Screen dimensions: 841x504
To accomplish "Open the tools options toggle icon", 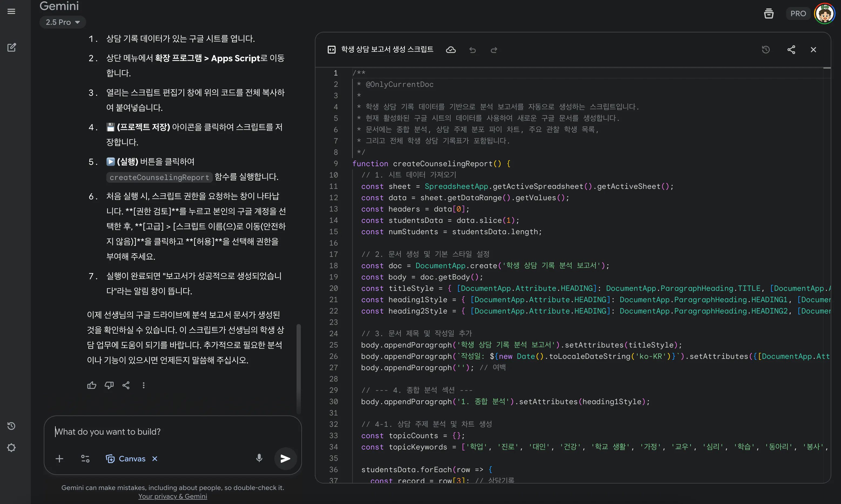I will click(85, 458).
